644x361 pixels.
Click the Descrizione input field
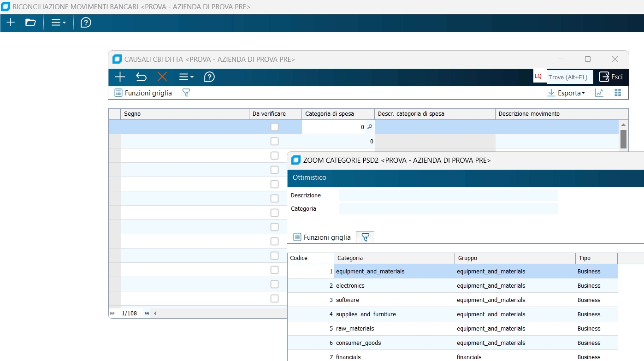[448, 195]
